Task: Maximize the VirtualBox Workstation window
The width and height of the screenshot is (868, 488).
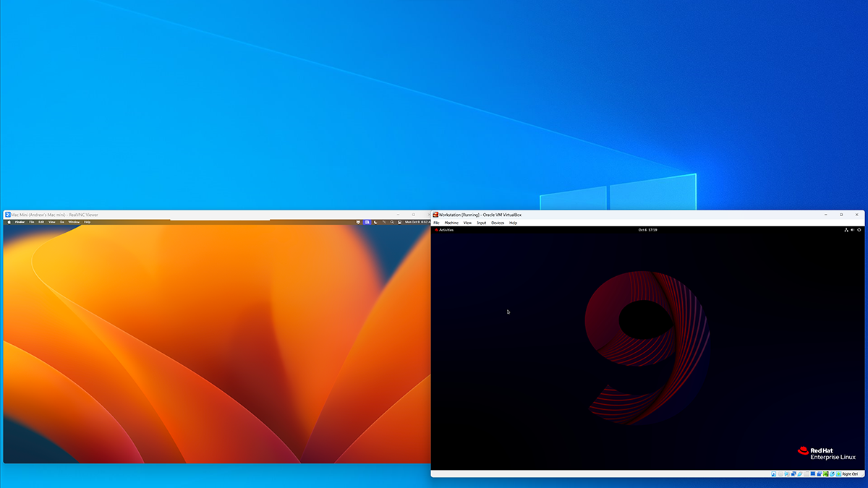Action: [x=841, y=215]
